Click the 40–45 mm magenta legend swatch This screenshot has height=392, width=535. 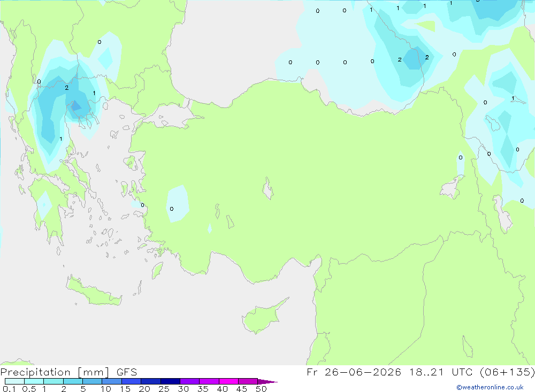228,381
